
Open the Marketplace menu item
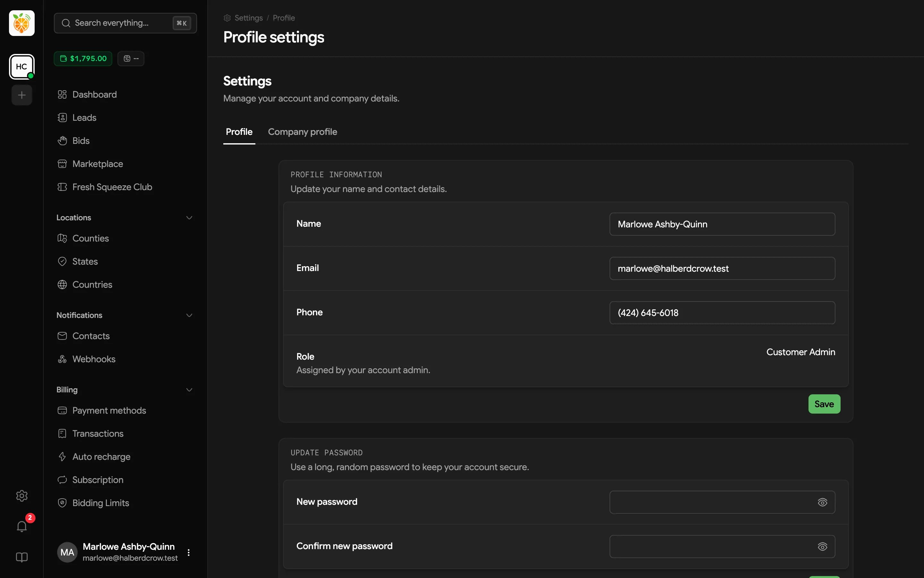click(125, 164)
